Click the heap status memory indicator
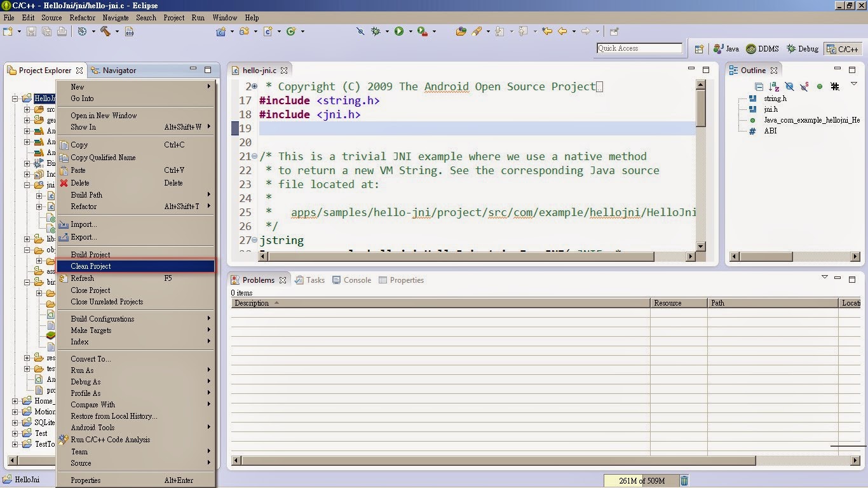The width and height of the screenshot is (868, 488). (x=641, y=481)
